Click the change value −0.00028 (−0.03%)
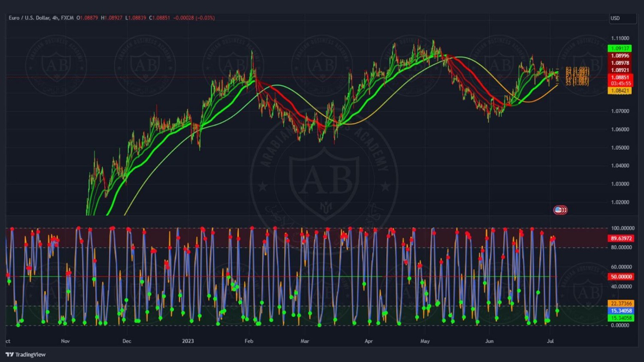The width and height of the screenshot is (644, 362). [x=194, y=18]
